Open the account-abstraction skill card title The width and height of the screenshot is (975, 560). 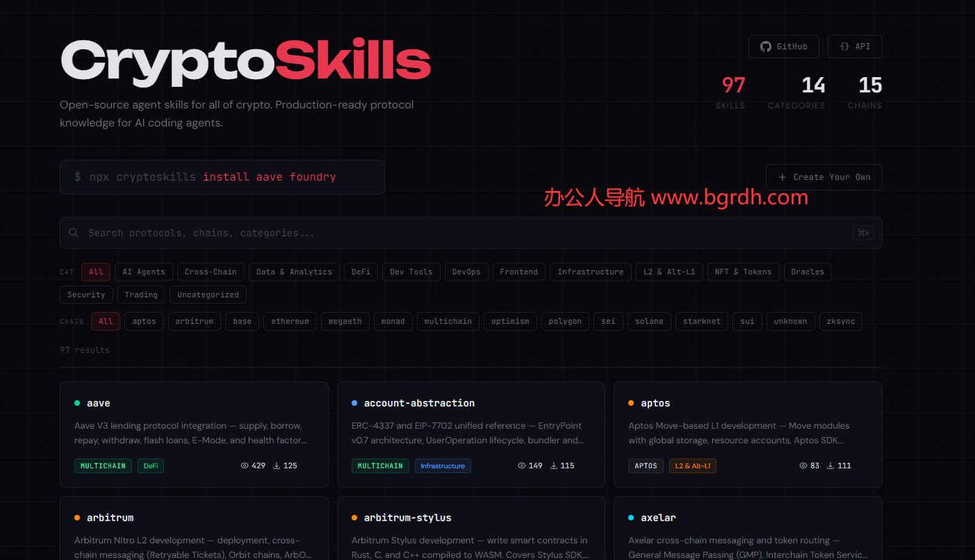pos(420,403)
